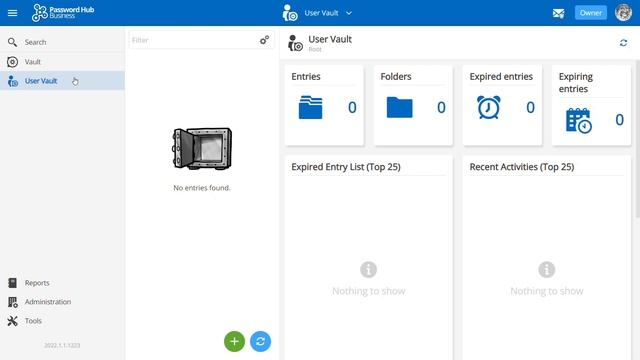
Task: Click the "Folders" card title
Action: point(396,77)
